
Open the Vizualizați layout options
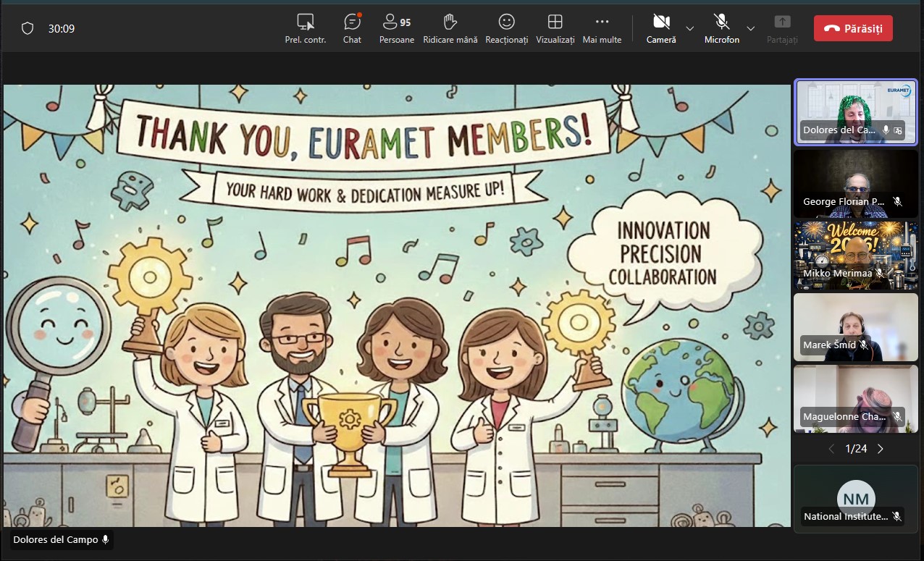[555, 28]
